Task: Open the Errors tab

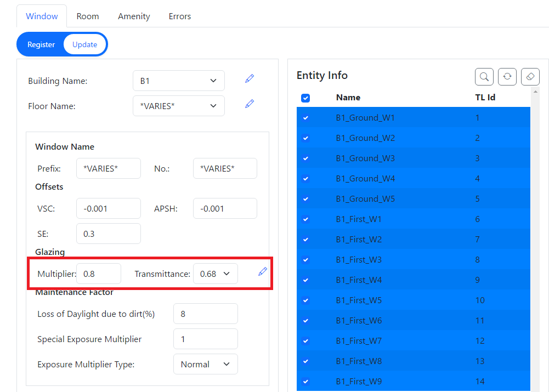Action: coord(180,16)
